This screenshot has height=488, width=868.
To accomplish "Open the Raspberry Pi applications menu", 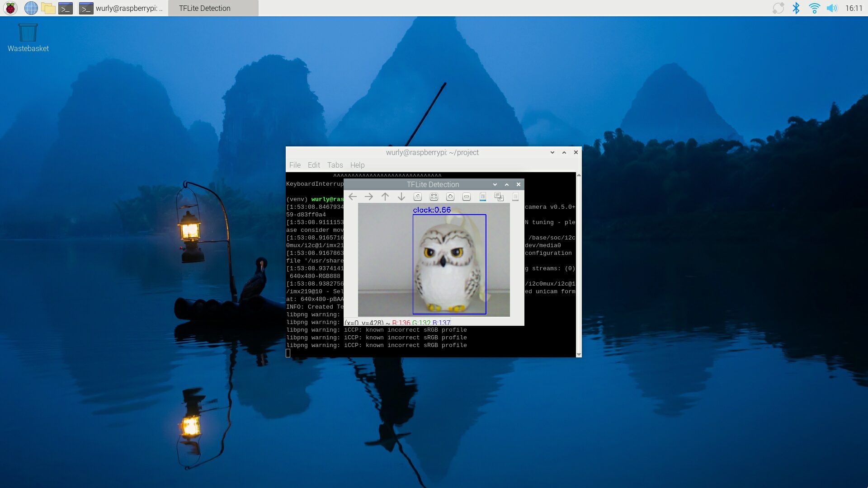I will point(10,8).
